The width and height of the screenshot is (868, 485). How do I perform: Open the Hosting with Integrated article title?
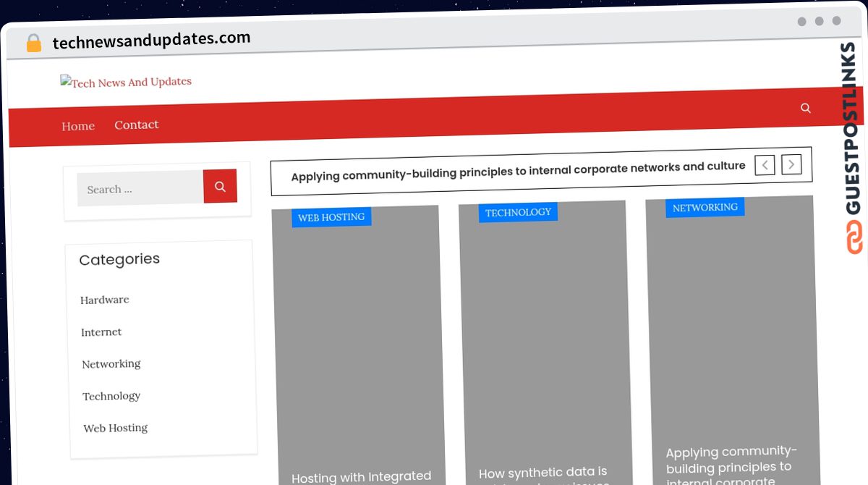coord(362,477)
